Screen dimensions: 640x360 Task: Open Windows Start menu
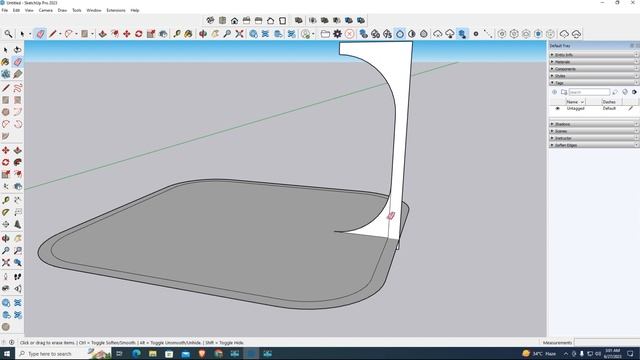pyautogui.click(x=7, y=353)
